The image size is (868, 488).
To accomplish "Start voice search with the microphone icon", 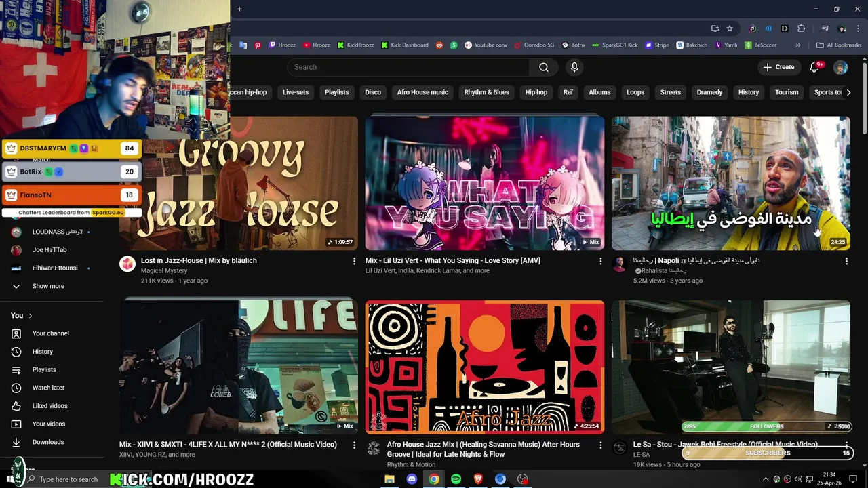I will tap(574, 67).
